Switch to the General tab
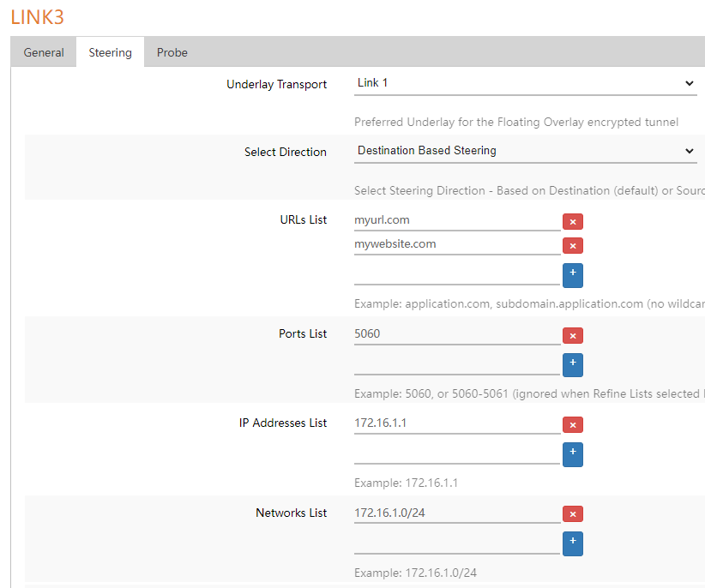705x588 pixels. (44, 52)
